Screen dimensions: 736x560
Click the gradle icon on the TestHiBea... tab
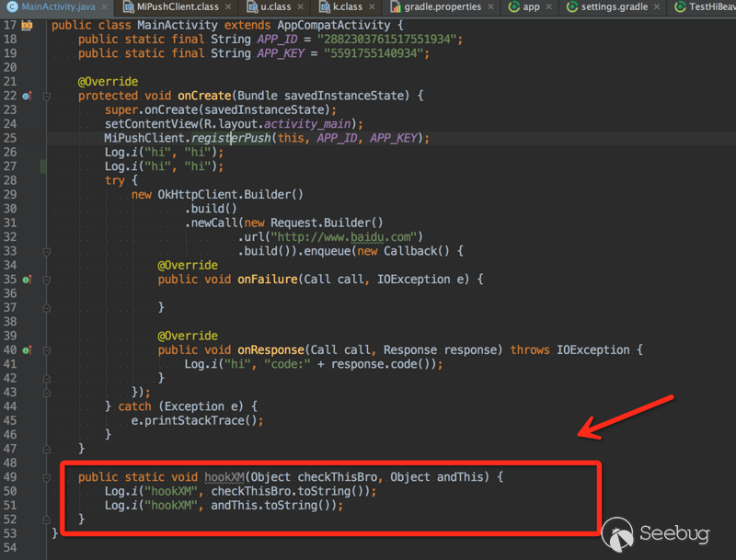(680, 7)
